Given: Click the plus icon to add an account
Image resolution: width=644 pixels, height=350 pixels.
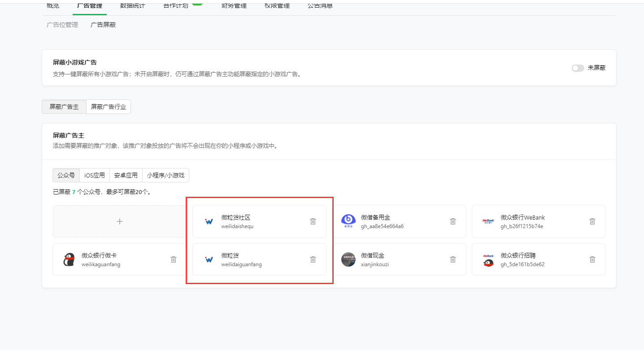Looking at the screenshot, I should click(x=120, y=221).
